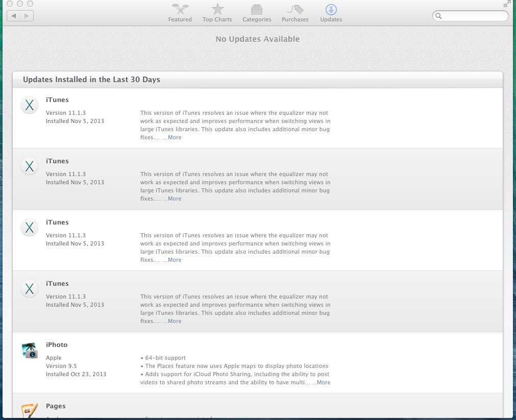Click the iPhoto camera app icon
The height and width of the screenshot is (420, 516).
pyautogui.click(x=30, y=351)
